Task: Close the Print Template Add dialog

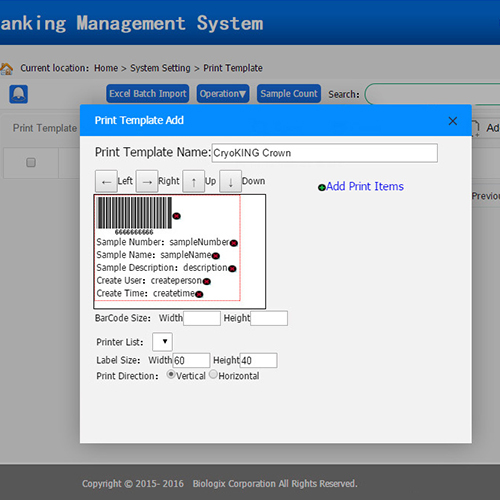Action: coord(453,121)
